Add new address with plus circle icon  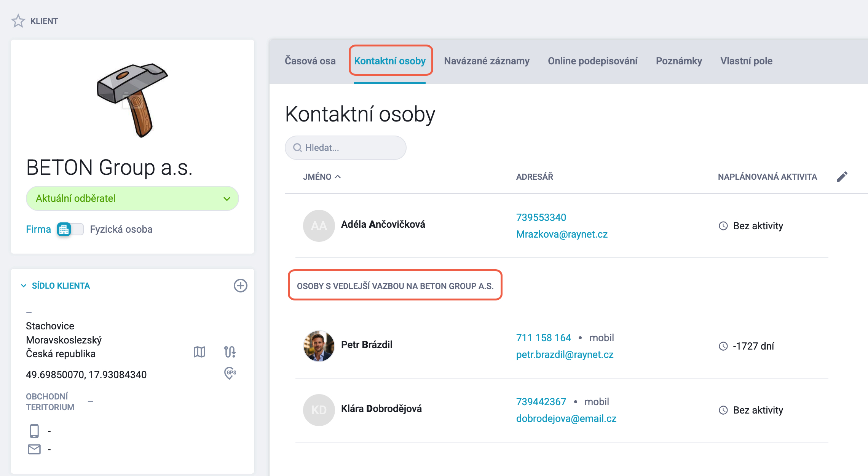tap(240, 286)
